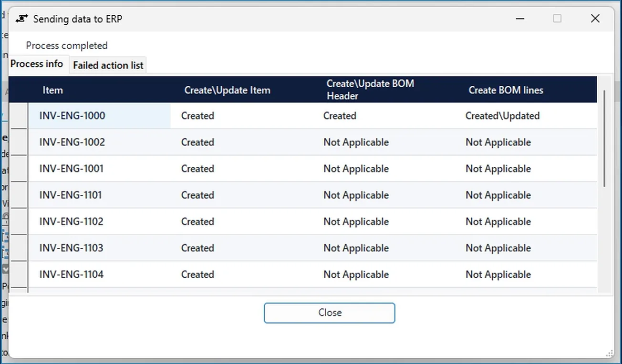This screenshot has height=364, width=622.
Task: Click the Process completed status text
Action: pyautogui.click(x=67, y=46)
